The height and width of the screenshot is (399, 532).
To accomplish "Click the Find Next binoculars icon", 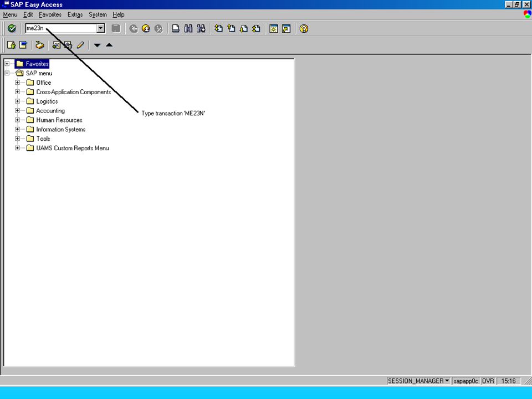I will click(x=201, y=28).
